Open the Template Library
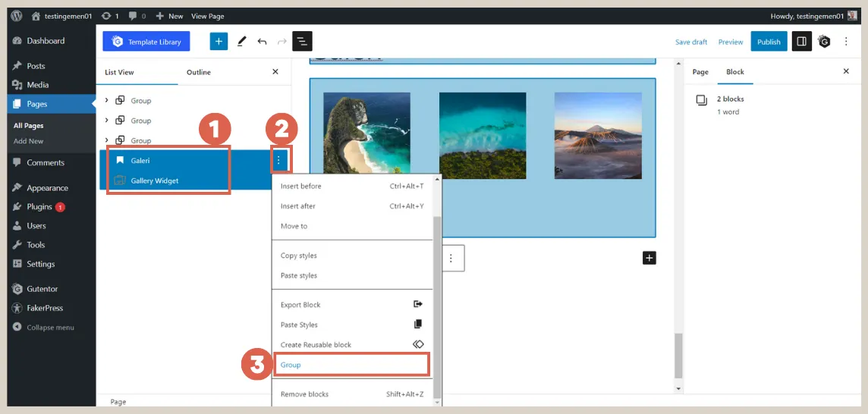The height and width of the screenshot is (414, 868). (x=146, y=42)
